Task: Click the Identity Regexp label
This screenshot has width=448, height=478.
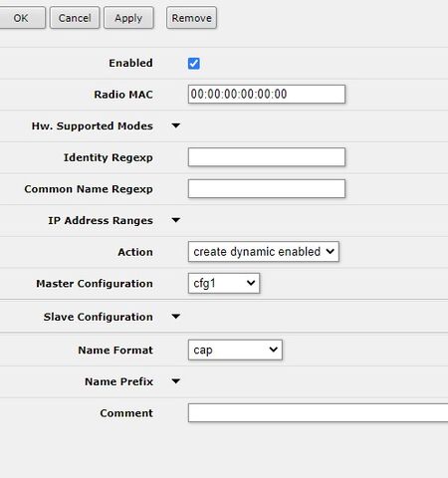Action: 109,157
